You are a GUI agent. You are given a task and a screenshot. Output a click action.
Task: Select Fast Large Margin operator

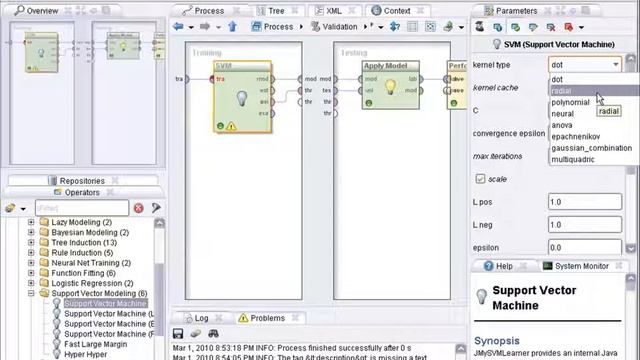point(96,344)
